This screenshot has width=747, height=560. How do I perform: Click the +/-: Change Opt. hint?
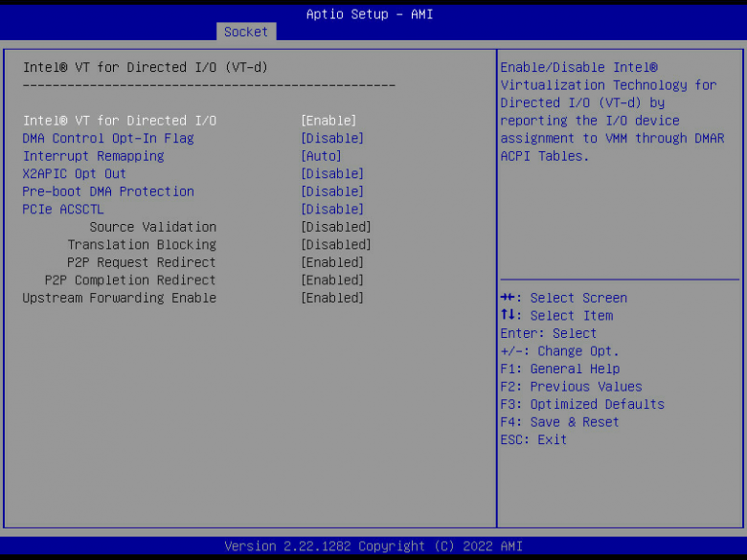560,351
